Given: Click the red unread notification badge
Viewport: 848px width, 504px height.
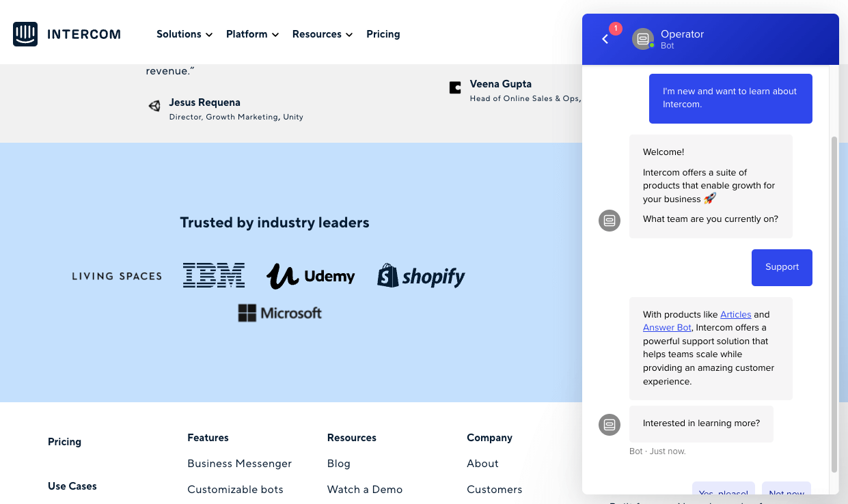Looking at the screenshot, I should point(616,29).
